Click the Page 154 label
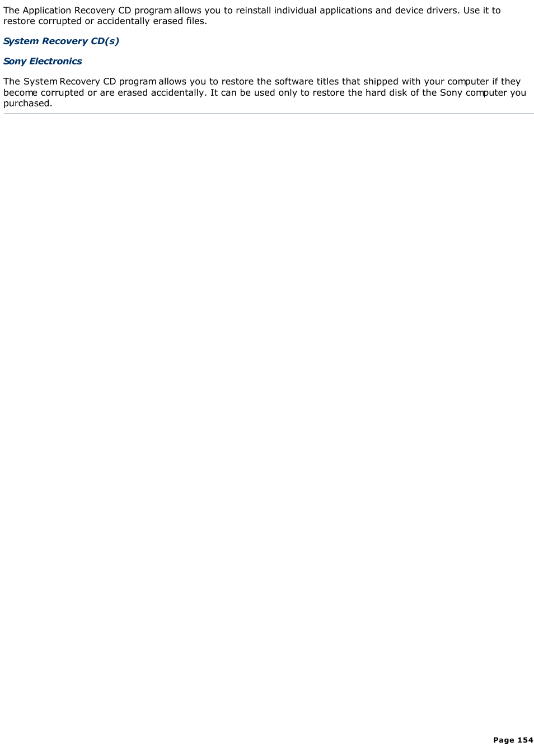The height and width of the screenshot is (756, 534). [x=513, y=740]
